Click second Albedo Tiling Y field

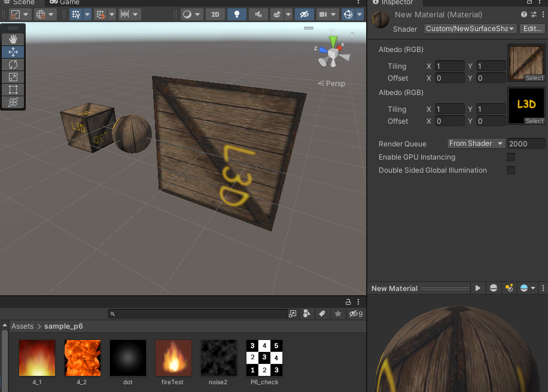pos(491,109)
